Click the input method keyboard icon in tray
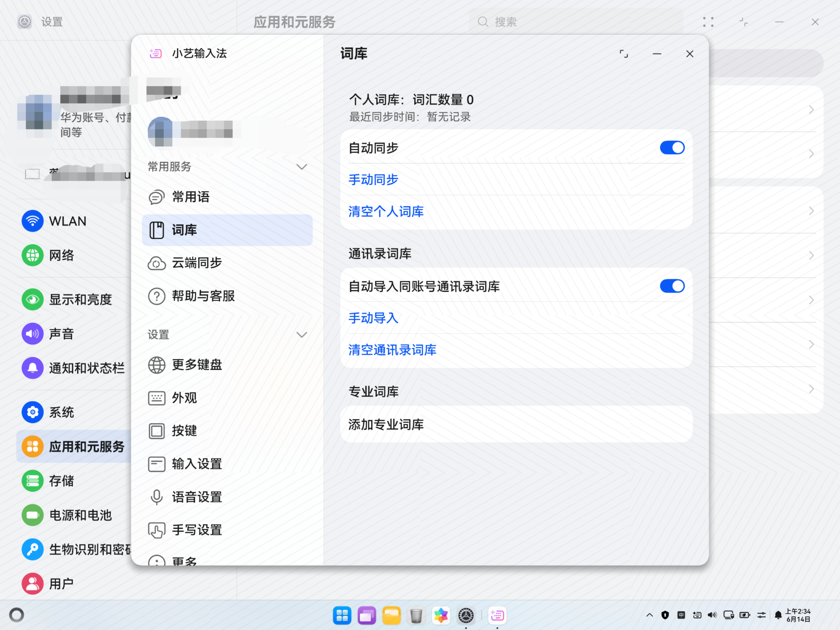840x630 pixels. (x=697, y=615)
